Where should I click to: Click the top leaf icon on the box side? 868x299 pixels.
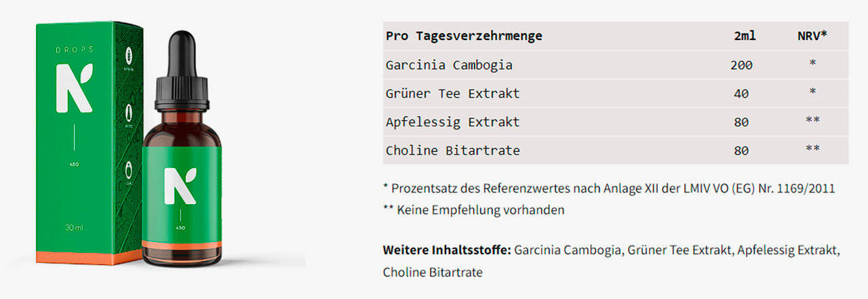tap(128, 55)
